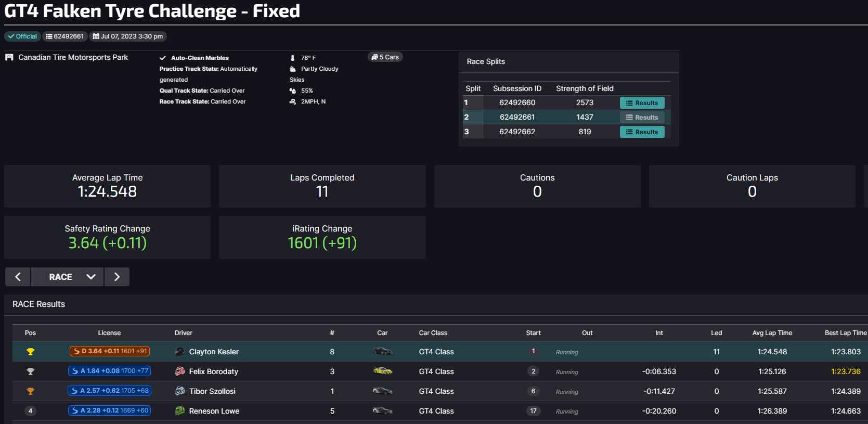Open driver Reneson Lowe's name link
The image size is (868, 424).
[214, 411]
